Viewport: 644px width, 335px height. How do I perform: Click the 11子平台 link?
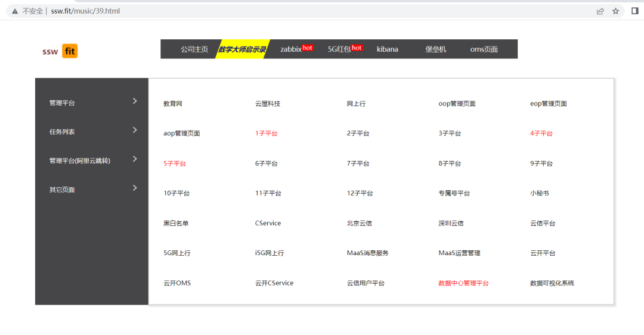point(268,193)
